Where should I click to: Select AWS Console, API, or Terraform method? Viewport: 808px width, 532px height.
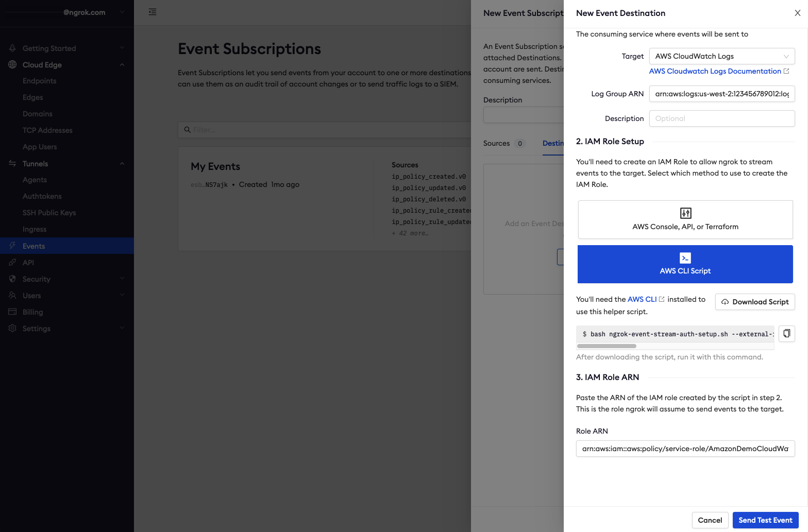[685, 219]
